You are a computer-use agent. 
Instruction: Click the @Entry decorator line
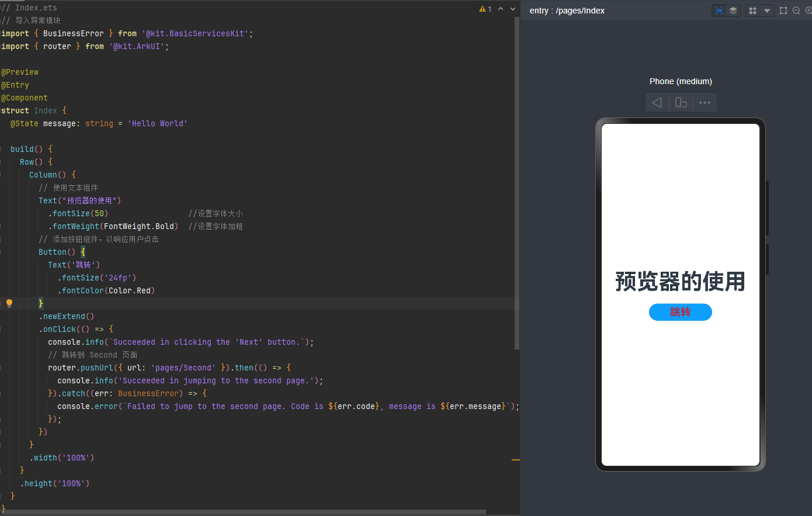(15, 85)
